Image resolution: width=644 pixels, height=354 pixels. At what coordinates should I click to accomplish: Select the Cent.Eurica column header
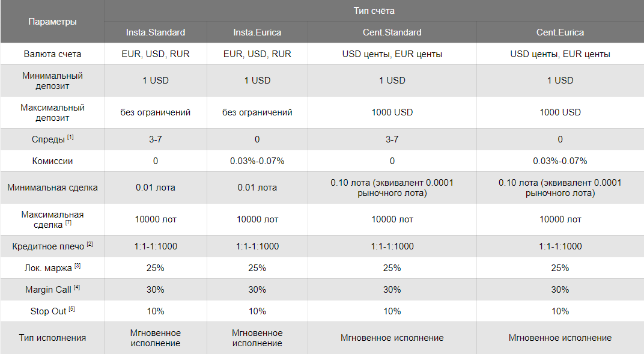click(x=560, y=32)
